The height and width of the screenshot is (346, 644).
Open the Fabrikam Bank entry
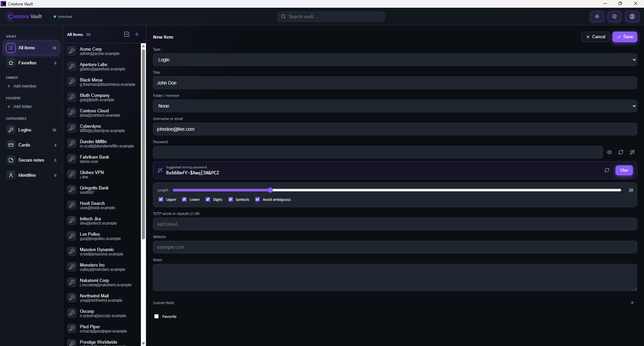(x=102, y=159)
